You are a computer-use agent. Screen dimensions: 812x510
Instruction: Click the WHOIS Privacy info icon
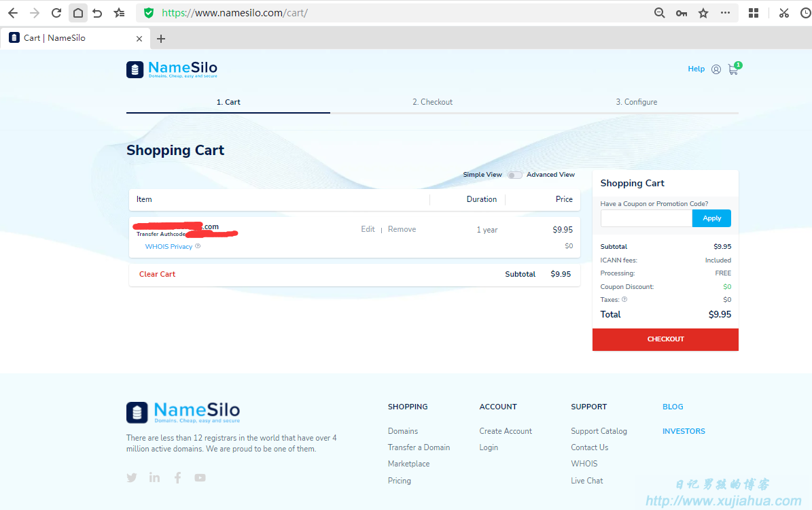(x=198, y=246)
